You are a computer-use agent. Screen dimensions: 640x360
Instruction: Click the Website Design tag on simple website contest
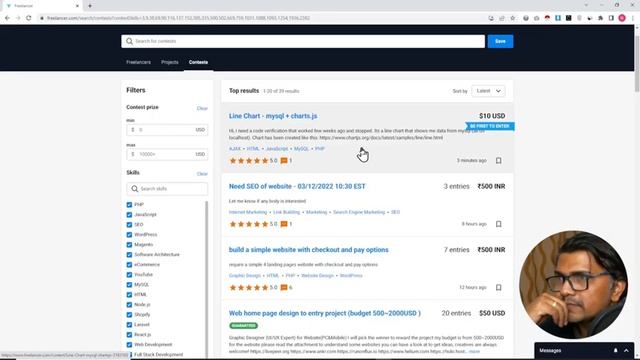(317, 276)
